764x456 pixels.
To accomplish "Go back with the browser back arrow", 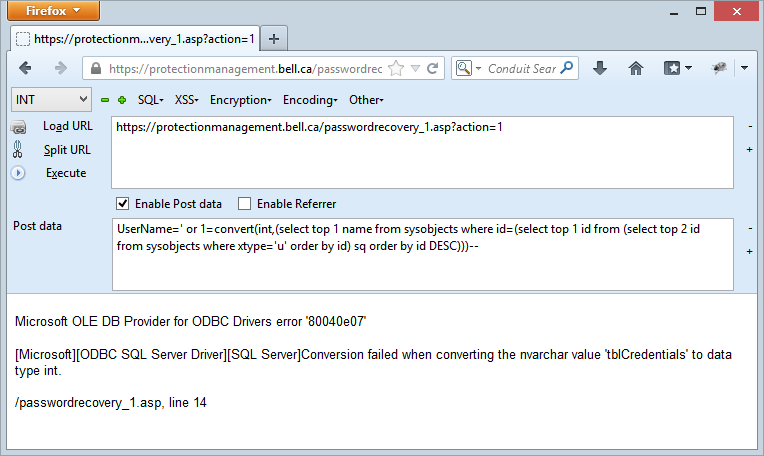I will (25, 68).
